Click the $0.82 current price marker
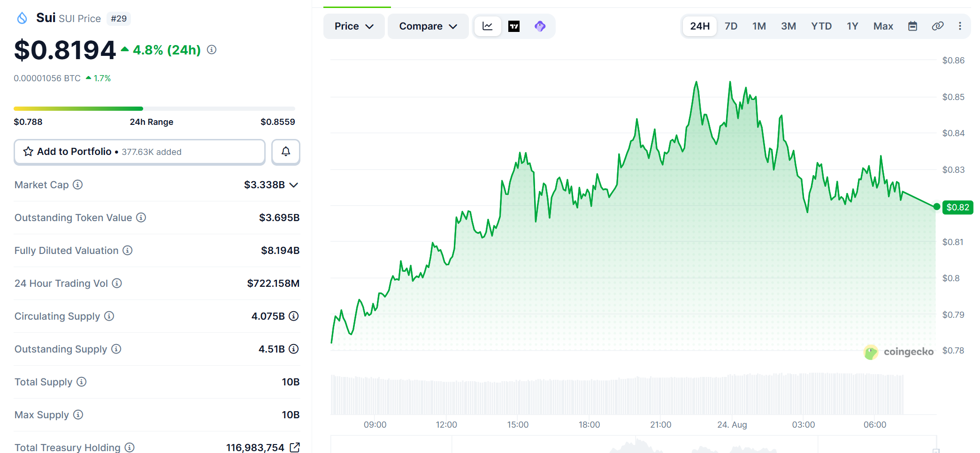This screenshot has width=980, height=453. coord(957,207)
